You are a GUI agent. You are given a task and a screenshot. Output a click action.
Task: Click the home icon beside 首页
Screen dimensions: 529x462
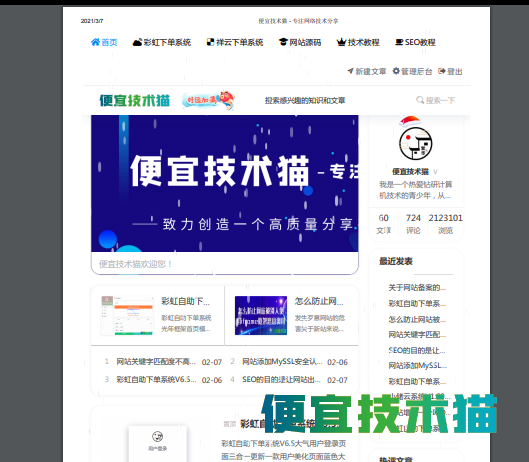pos(95,42)
